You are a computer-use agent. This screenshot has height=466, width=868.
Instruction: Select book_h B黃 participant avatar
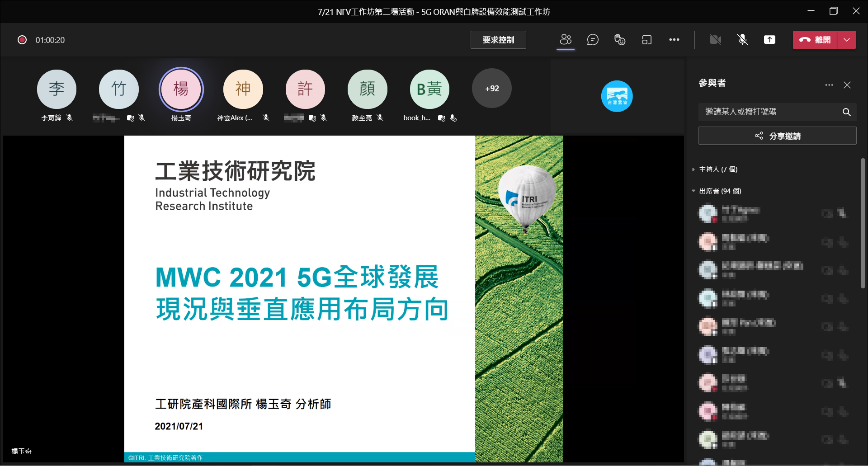429,89
